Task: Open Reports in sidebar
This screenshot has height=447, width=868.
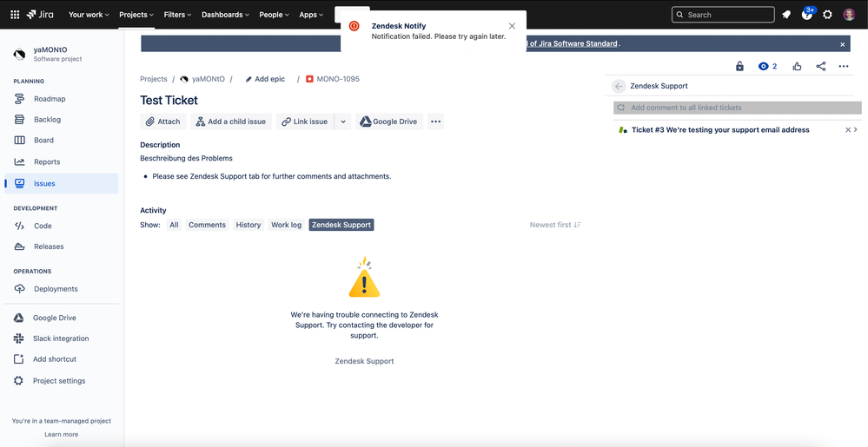Action: click(62, 162)
